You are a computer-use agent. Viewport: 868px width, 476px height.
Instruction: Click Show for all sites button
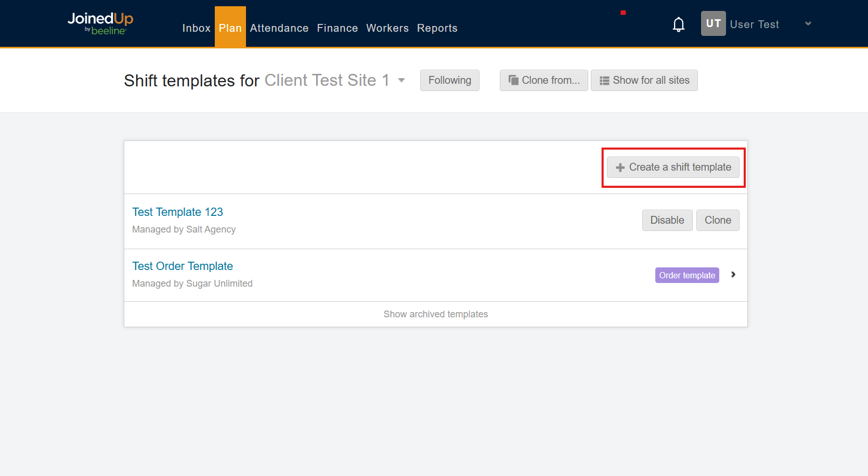pos(644,80)
